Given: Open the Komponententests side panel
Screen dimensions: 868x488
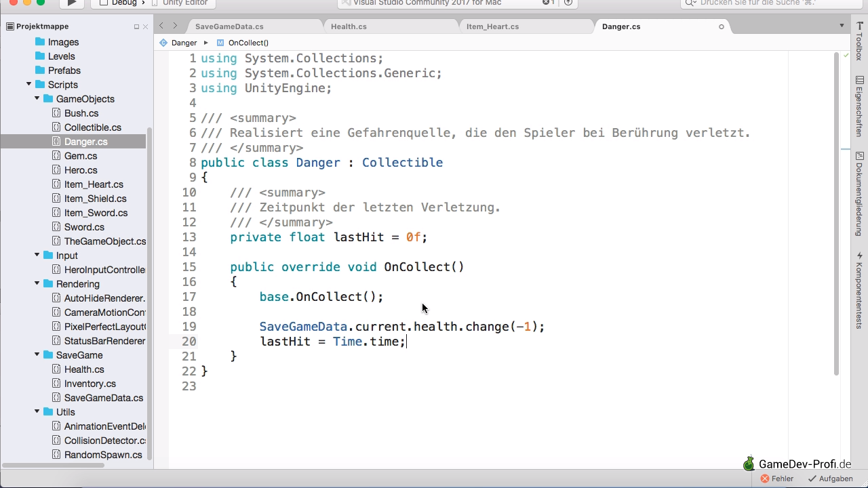Looking at the screenshot, I should (859, 290).
